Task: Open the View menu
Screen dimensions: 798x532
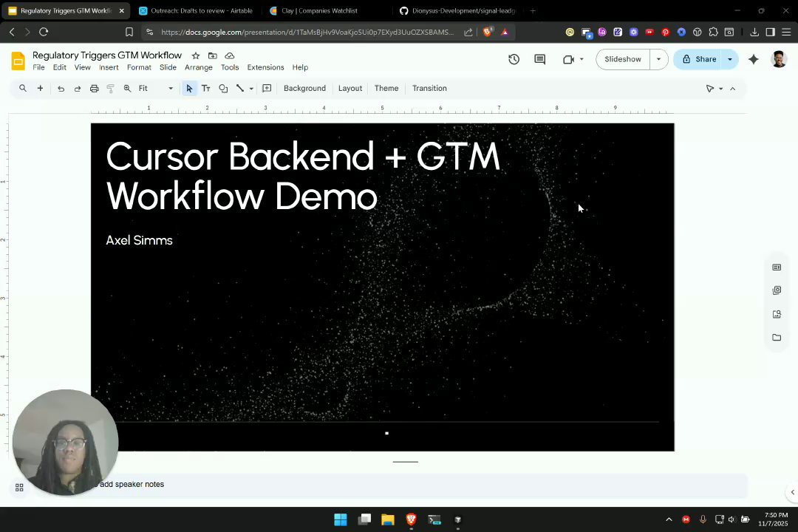Action: click(83, 67)
